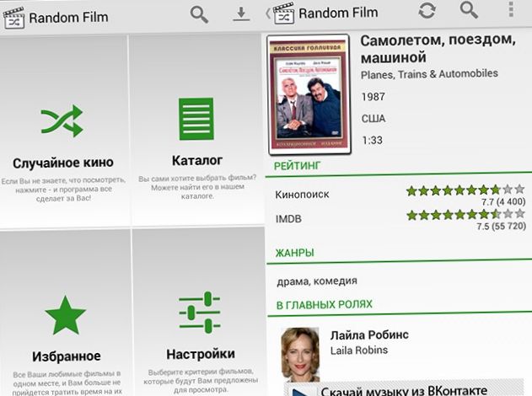Open the Каталог section
The image size is (532, 396).
point(197,130)
